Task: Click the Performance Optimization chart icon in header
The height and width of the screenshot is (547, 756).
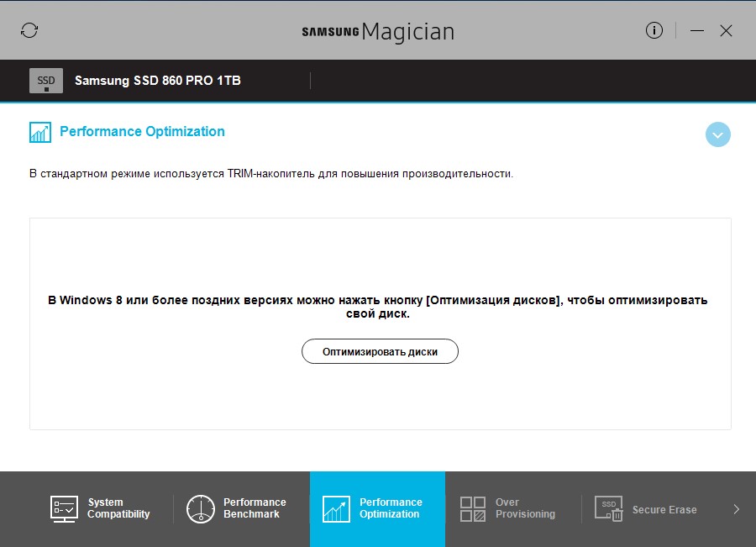Action: tap(40, 132)
